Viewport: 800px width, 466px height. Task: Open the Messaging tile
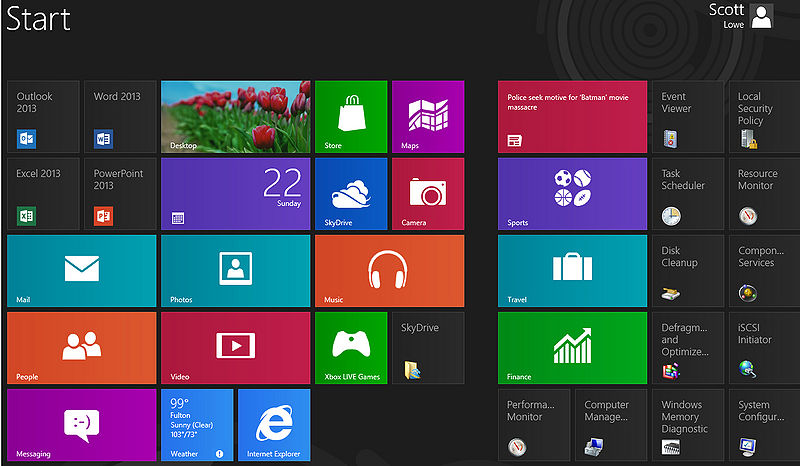[81, 425]
